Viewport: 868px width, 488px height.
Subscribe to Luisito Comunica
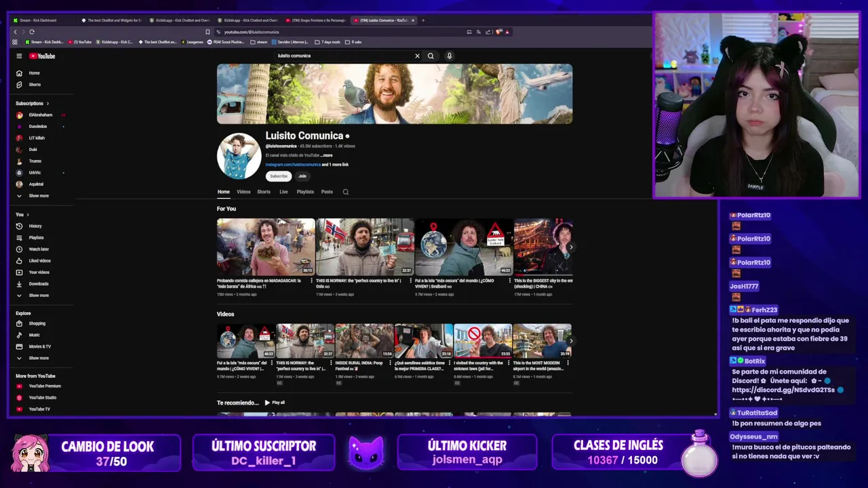279,176
